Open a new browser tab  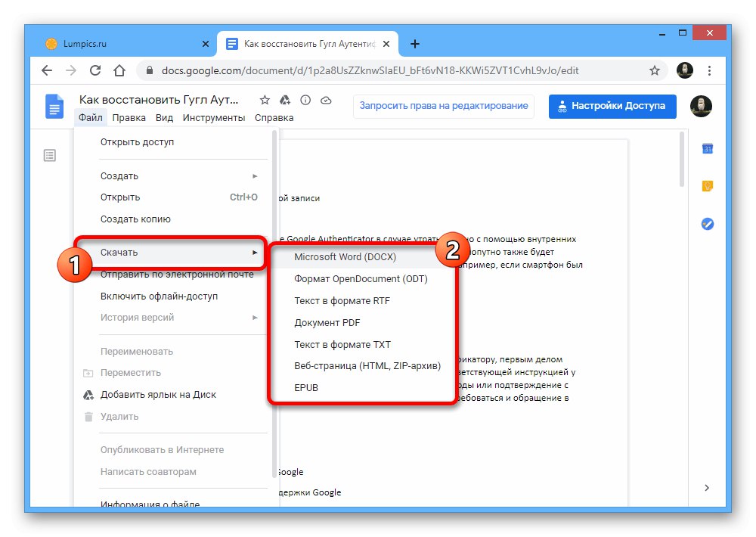414,44
